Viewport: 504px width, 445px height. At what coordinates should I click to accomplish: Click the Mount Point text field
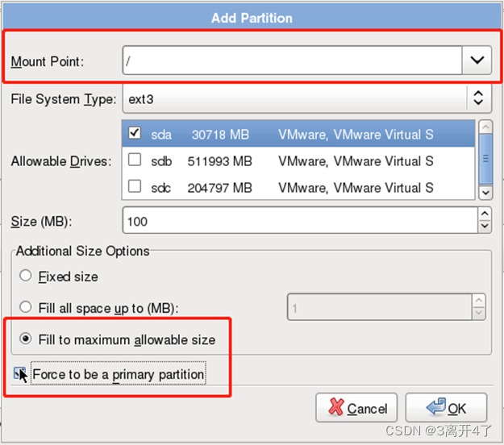tap(292, 60)
